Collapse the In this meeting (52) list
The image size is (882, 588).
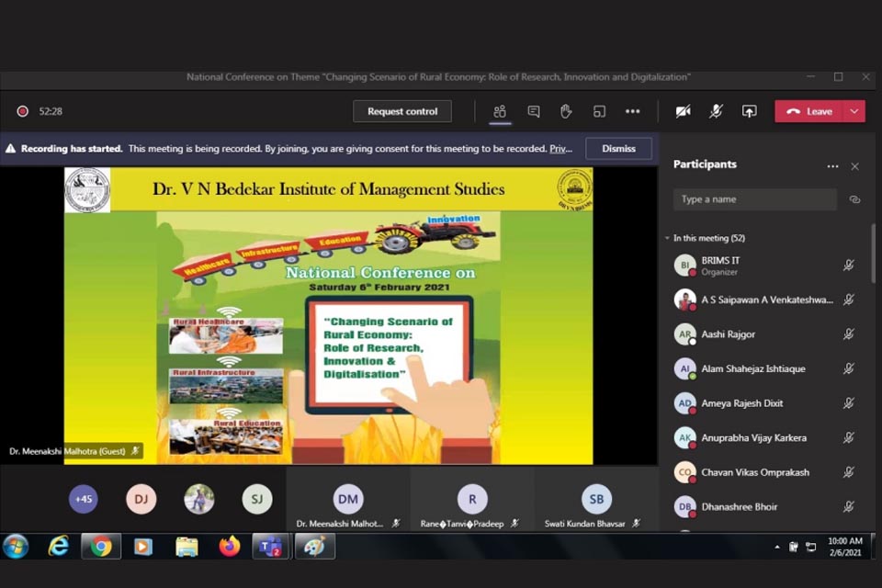pyautogui.click(x=667, y=238)
